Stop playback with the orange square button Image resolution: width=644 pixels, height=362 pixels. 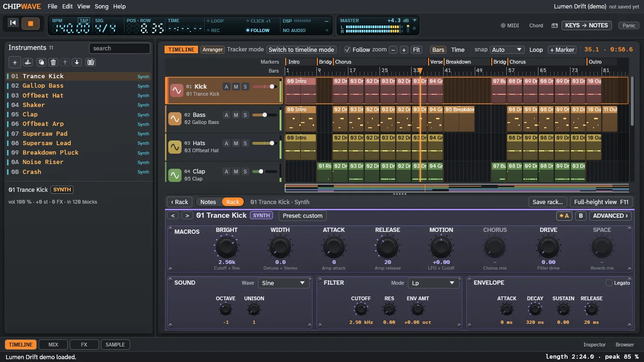click(x=31, y=23)
